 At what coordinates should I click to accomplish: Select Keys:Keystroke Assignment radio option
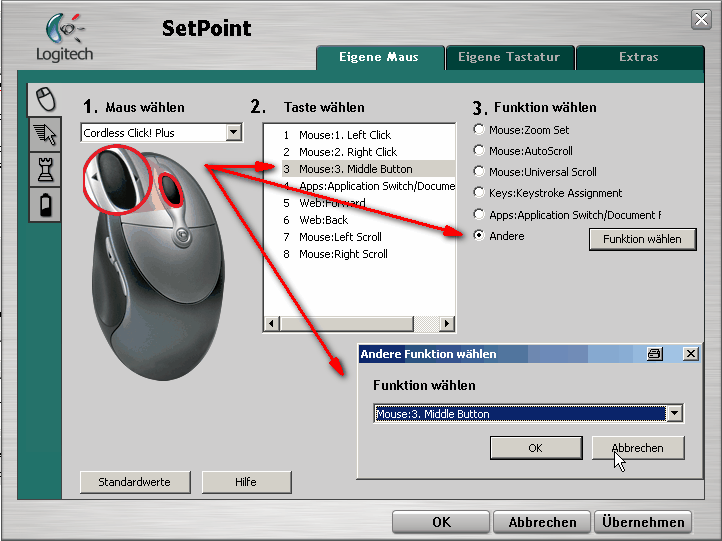(479, 192)
